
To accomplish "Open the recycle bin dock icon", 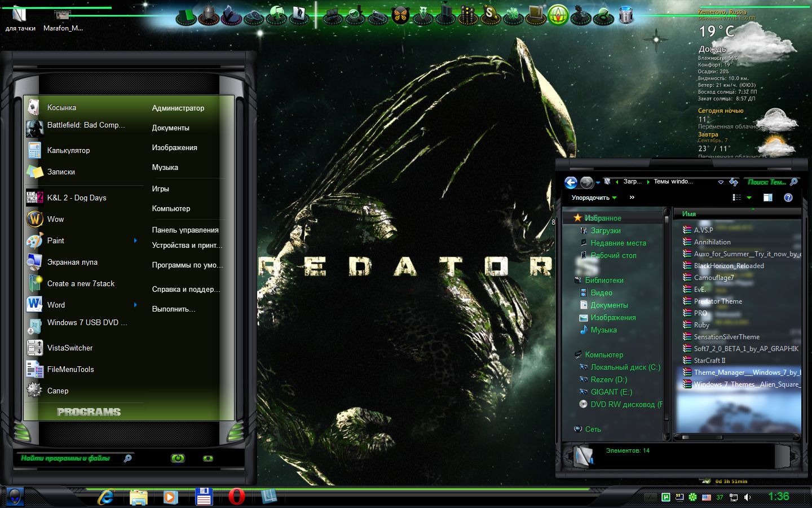I will coord(626,15).
